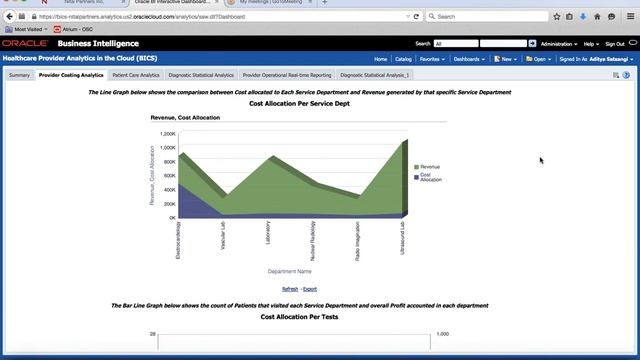This screenshot has height=360, width=640.
Task: Click the Home link
Action: click(380, 59)
